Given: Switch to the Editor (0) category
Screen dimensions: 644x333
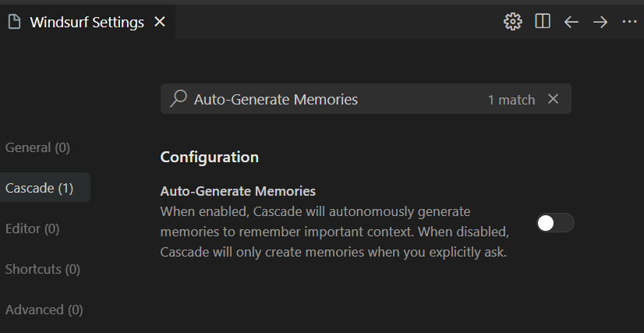Looking at the screenshot, I should tap(33, 228).
